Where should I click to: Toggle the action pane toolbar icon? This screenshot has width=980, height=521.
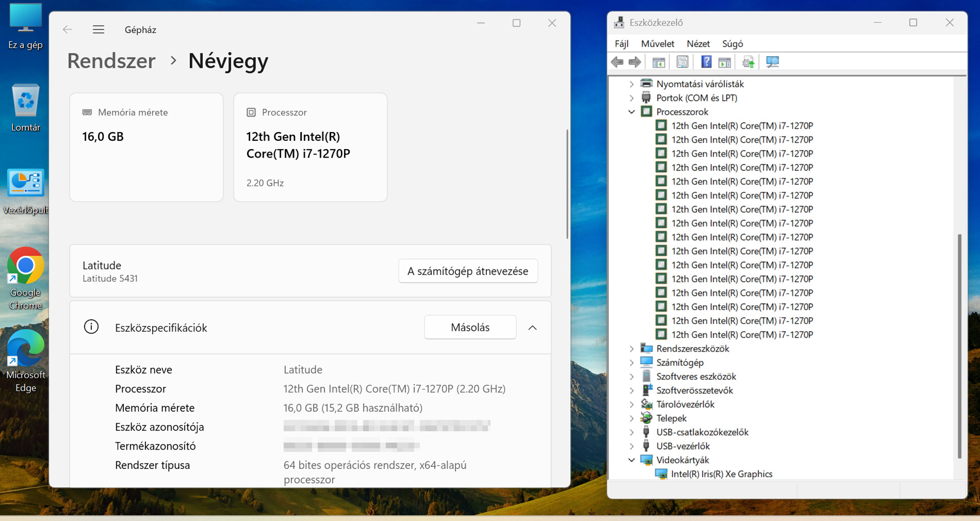click(724, 62)
